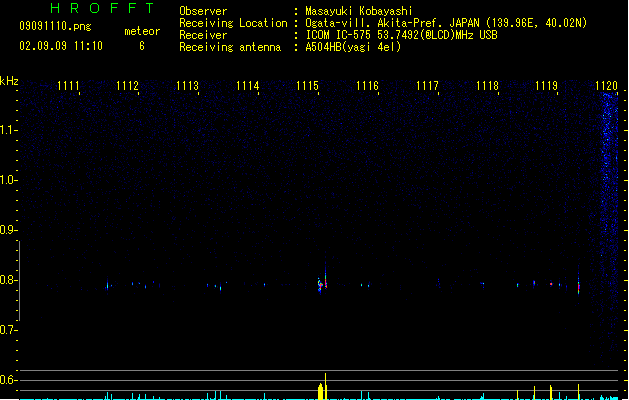
Task: Click the date stamp 02.09.09 11:10
Action: (61, 46)
